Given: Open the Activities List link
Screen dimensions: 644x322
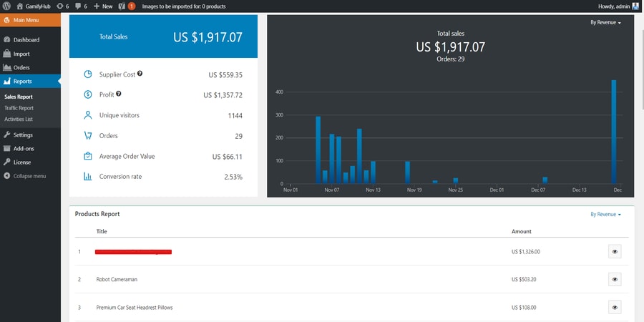Looking at the screenshot, I should click(x=19, y=119).
